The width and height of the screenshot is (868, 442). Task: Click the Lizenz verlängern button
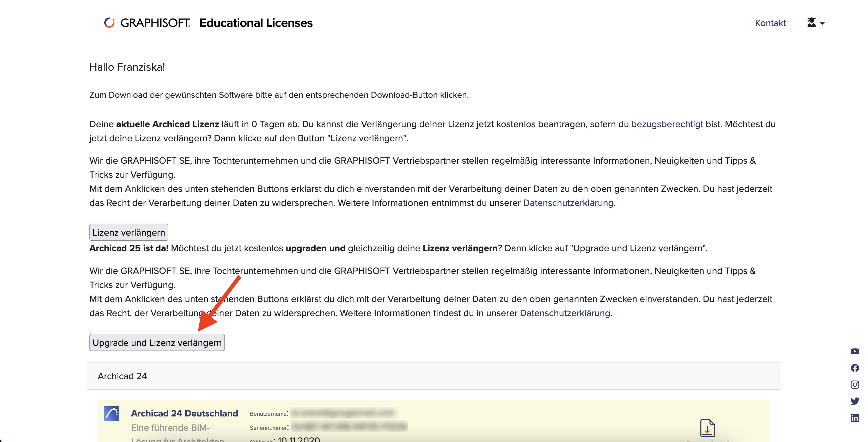point(129,232)
